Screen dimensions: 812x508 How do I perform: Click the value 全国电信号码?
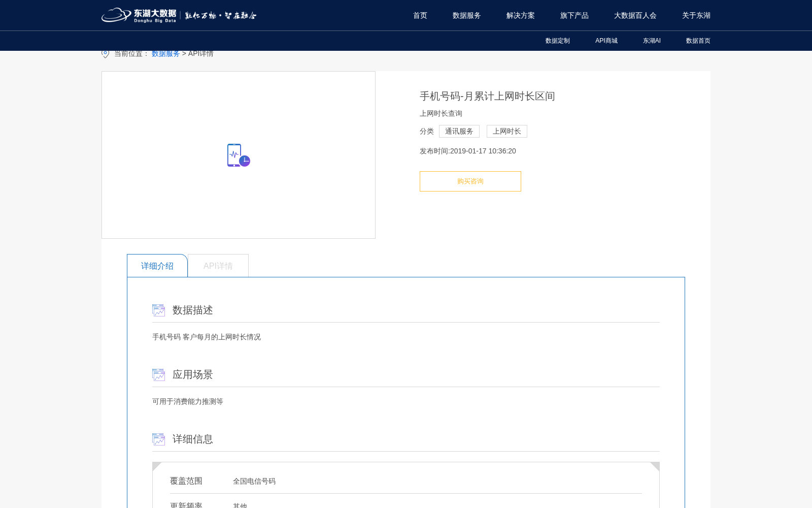[254, 482]
